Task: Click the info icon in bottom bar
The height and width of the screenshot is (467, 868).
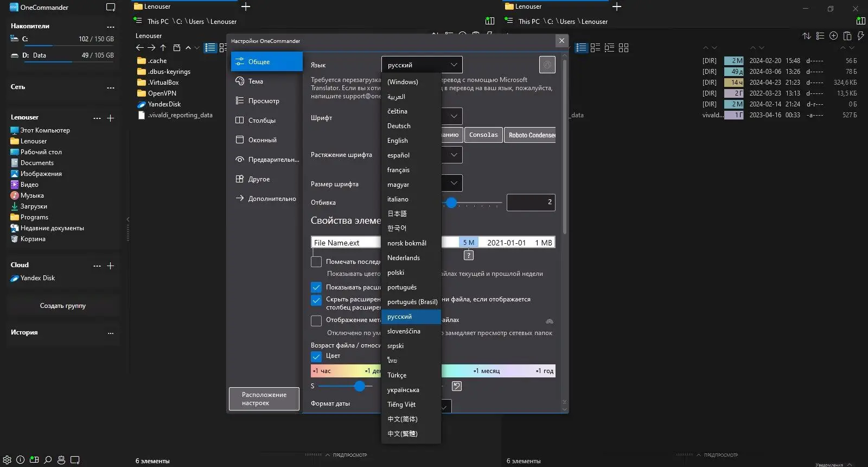Action: pyautogui.click(x=21, y=460)
